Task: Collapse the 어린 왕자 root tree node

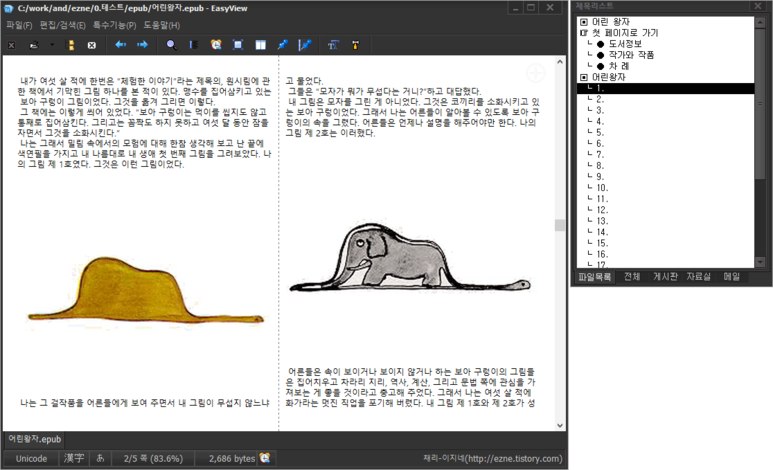Action: pos(584,22)
